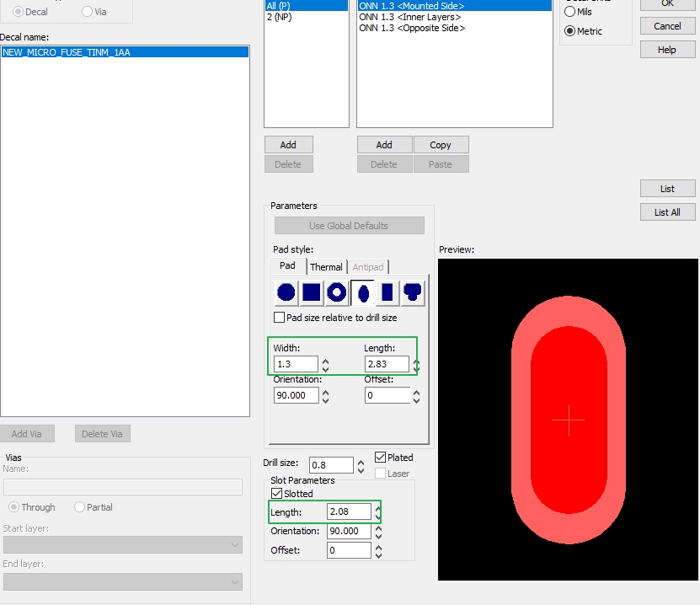Uncheck the Slotted checkbox
The image size is (700, 605).
pos(276,494)
